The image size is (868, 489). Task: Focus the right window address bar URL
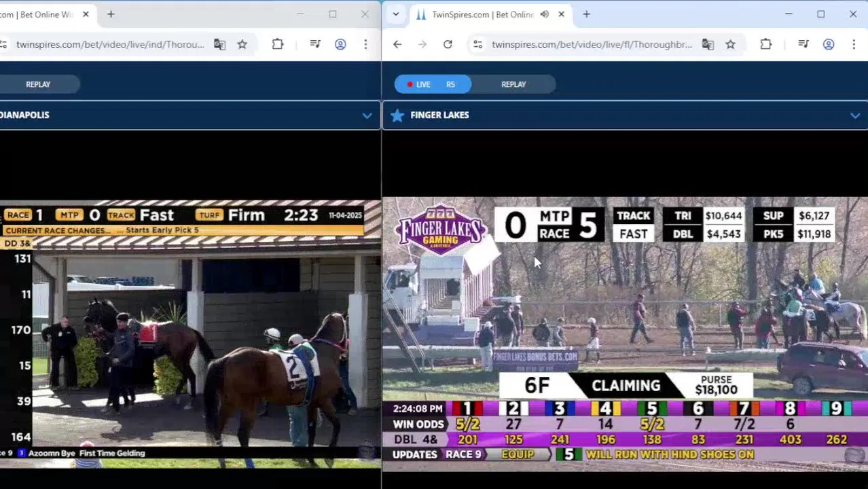point(592,44)
